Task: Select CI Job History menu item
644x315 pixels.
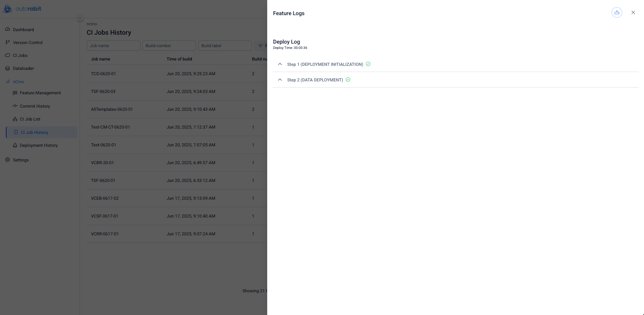Action: (34, 133)
